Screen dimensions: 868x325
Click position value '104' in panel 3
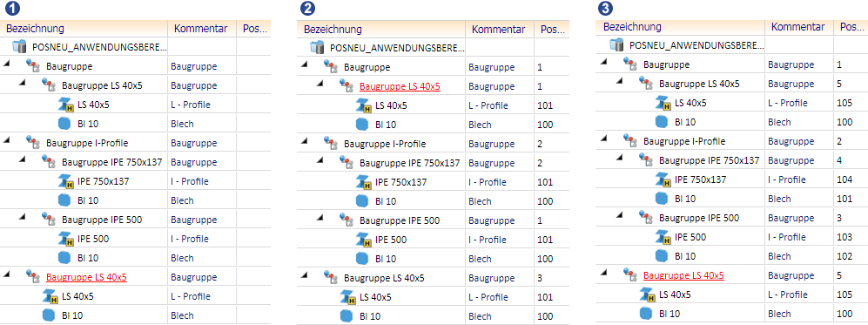pyautogui.click(x=844, y=179)
